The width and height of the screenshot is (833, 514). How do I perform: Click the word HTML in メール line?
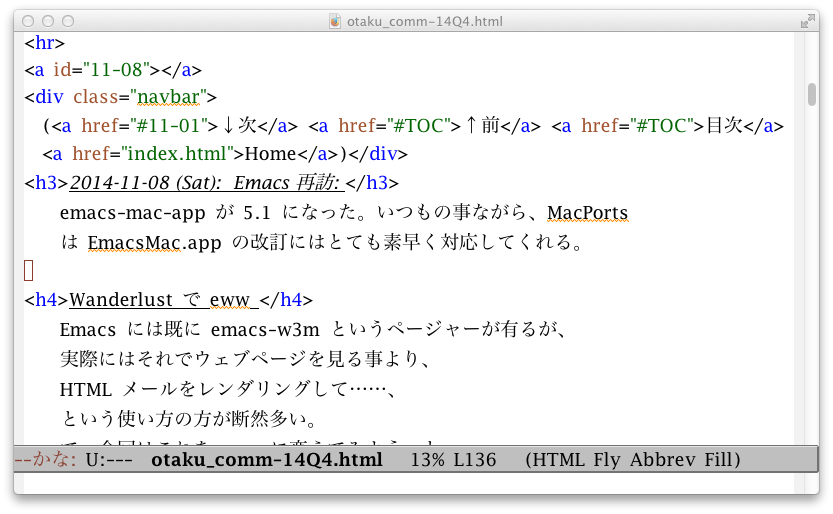click(86, 390)
